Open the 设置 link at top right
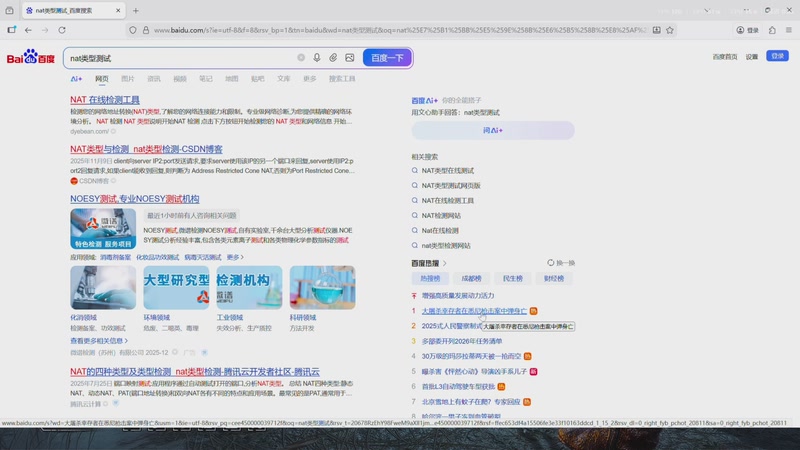 click(x=752, y=57)
